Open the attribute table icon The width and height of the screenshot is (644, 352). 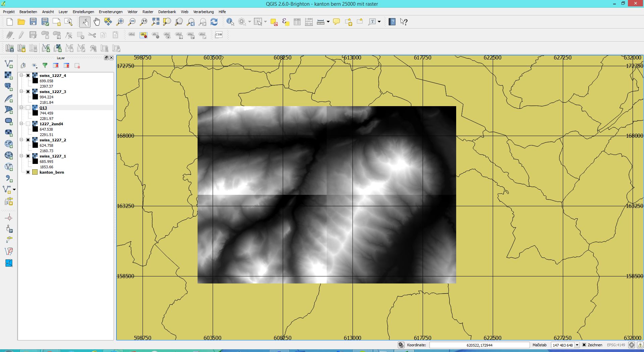click(297, 22)
